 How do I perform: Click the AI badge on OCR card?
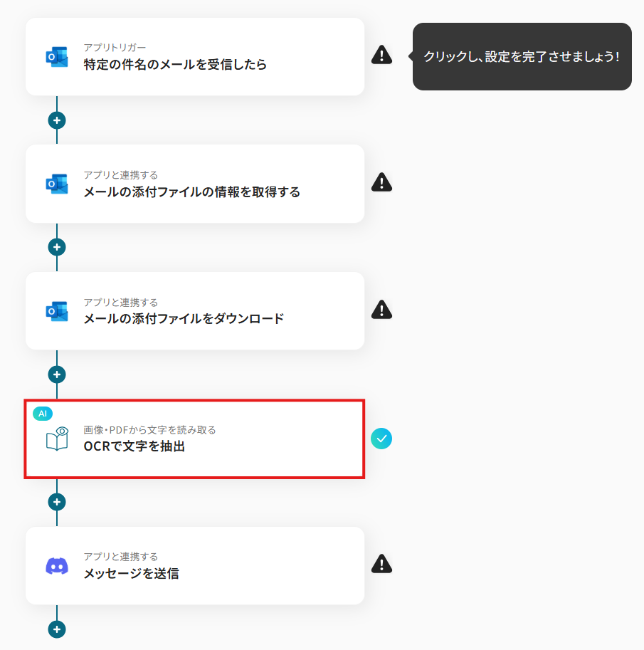pyautogui.click(x=43, y=414)
